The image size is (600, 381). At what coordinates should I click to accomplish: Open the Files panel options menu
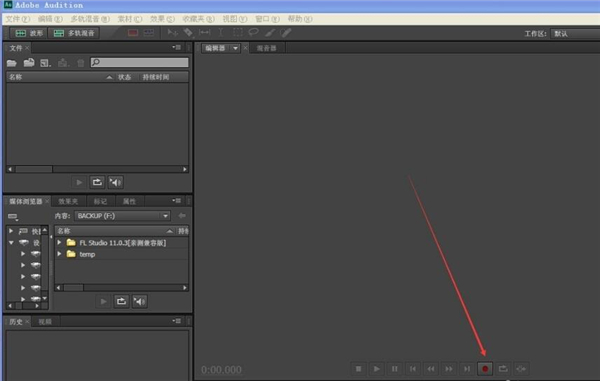[176, 47]
